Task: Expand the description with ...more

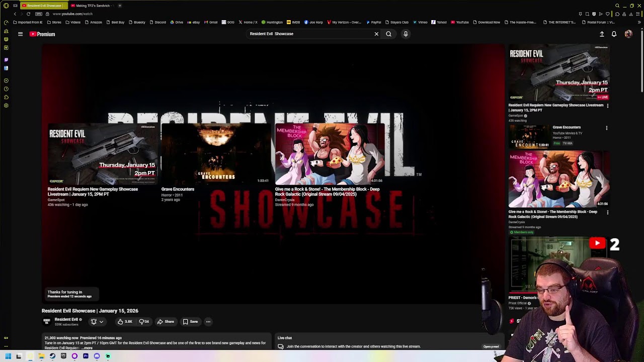Action: pyautogui.click(x=87, y=348)
